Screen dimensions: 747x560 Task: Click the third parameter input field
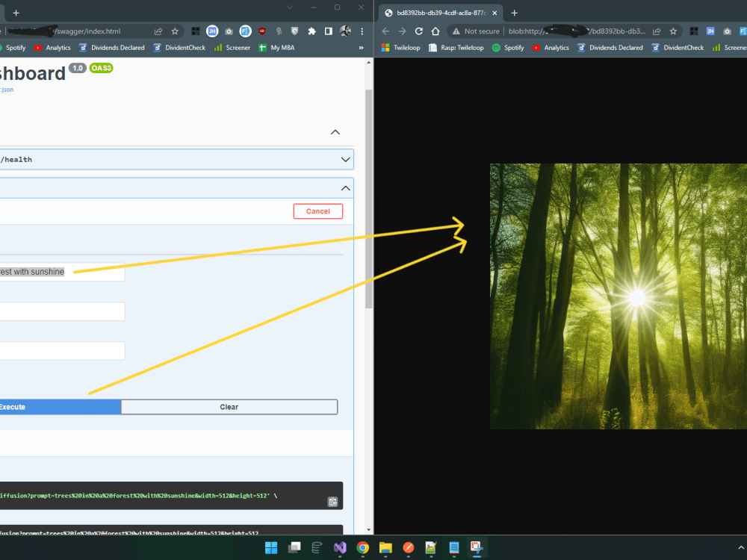[63, 351]
